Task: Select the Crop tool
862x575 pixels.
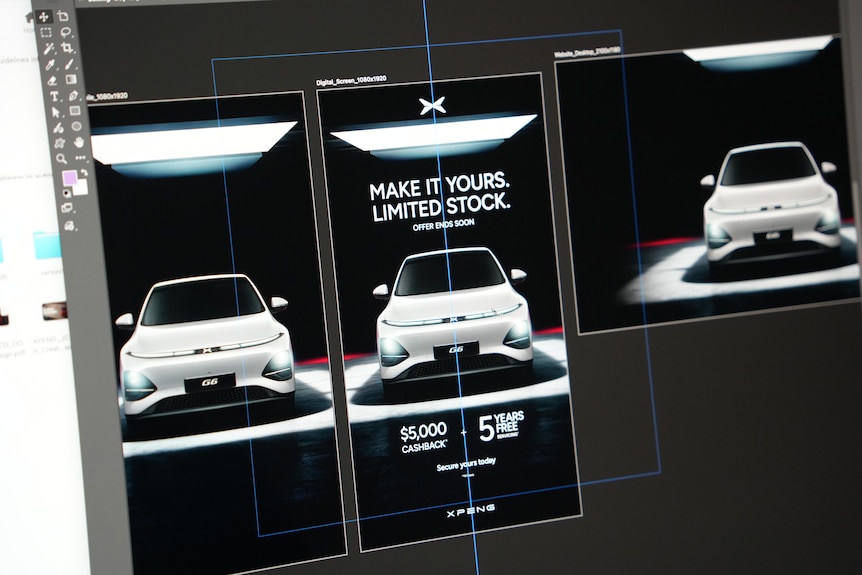Action: (67, 48)
